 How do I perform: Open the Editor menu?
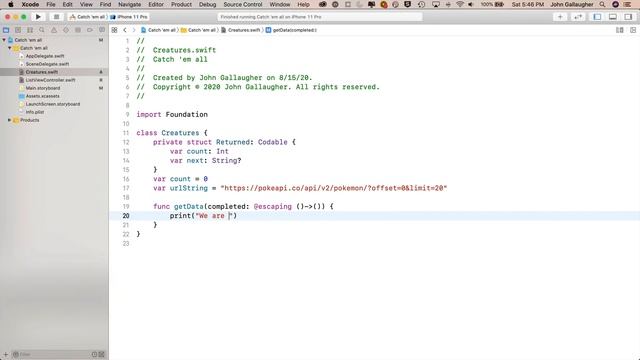(156, 4)
